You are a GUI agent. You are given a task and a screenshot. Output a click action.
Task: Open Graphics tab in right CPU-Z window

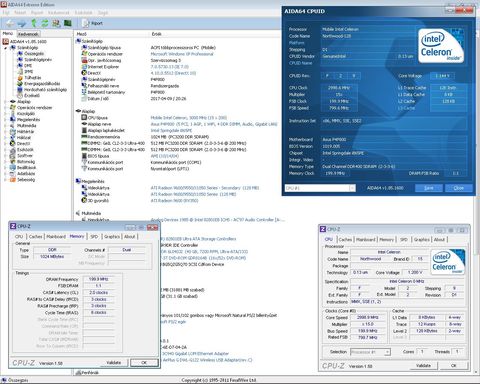tap(422, 239)
